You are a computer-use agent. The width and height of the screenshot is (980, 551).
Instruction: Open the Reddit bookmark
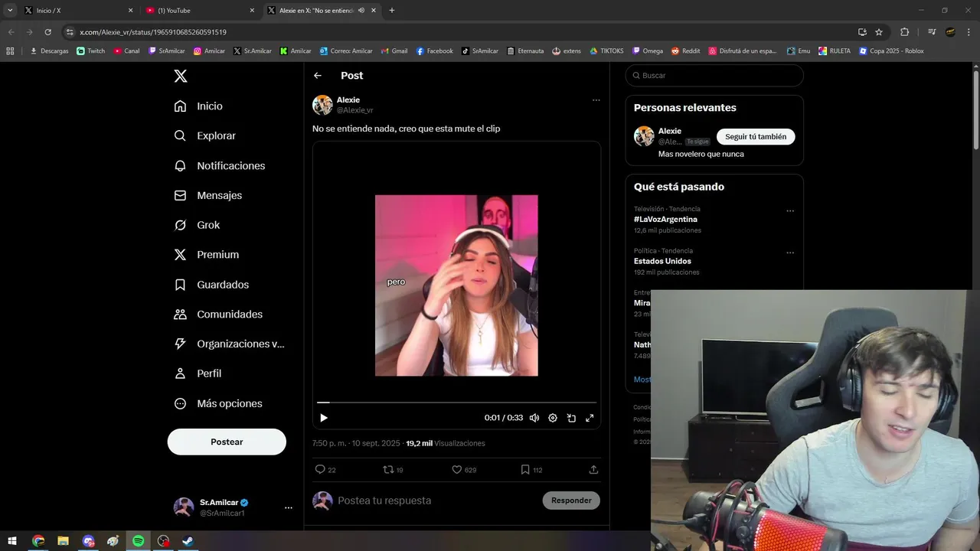(686, 51)
